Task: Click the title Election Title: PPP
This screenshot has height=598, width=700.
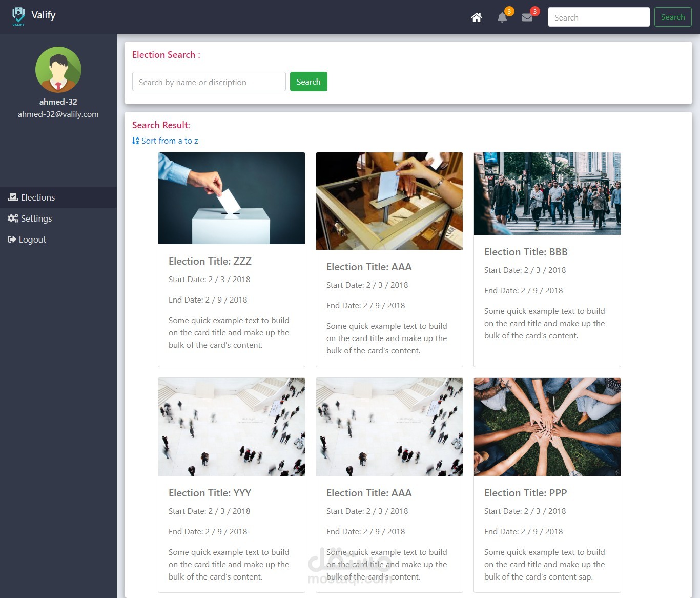Action: tap(526, 493)
